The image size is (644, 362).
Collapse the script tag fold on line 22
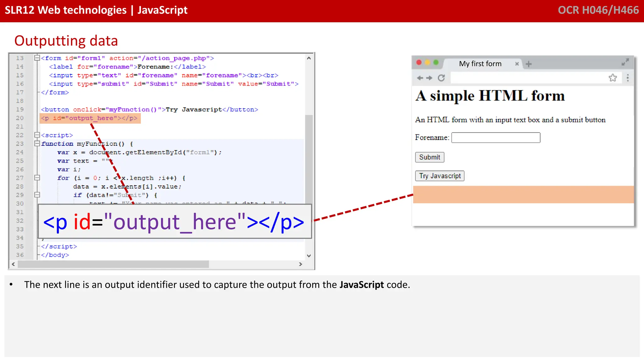tap(37, 135)
